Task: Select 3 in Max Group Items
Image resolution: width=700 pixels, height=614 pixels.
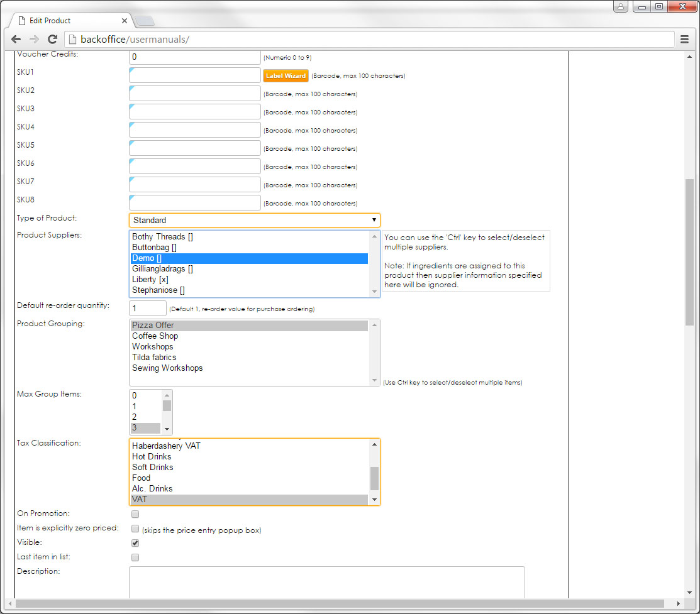Action: click(145, 427)
